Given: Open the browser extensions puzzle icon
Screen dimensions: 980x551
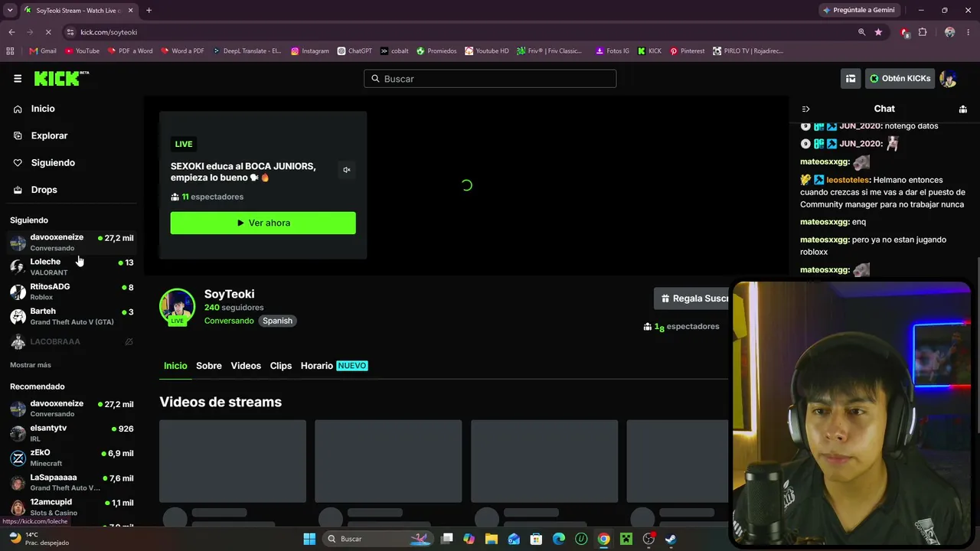Looking at the screenshot, I should (923, 32).
